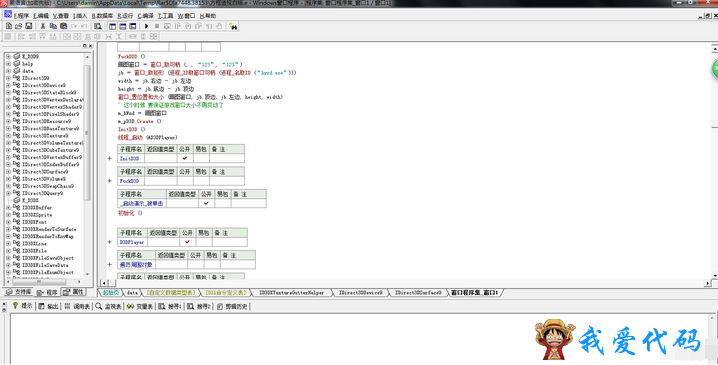Close the left work panel with X
The height and width of the screenshot is (365, 718).
click(x=91, y=46)
